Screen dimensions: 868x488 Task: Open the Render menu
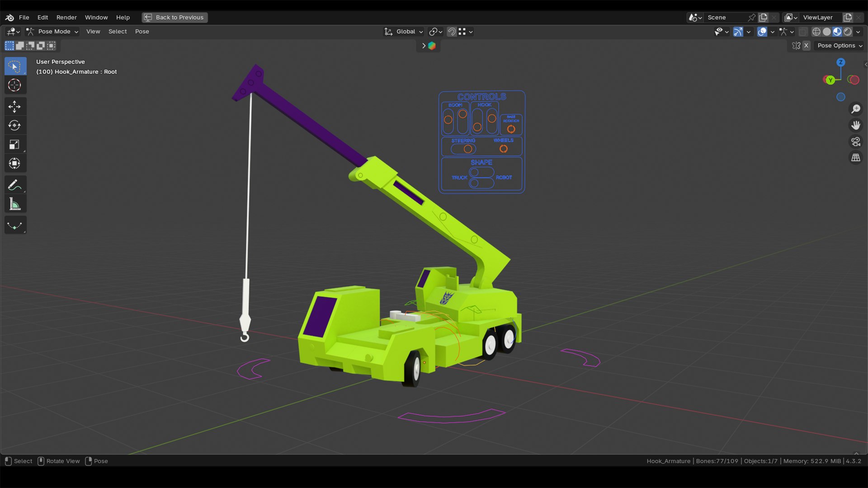click(x=66, y=18)
